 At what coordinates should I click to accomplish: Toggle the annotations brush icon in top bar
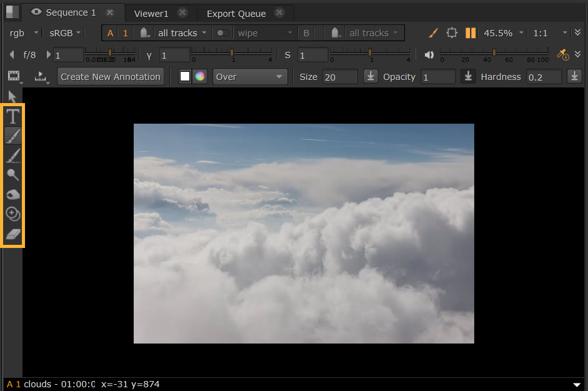433,33
